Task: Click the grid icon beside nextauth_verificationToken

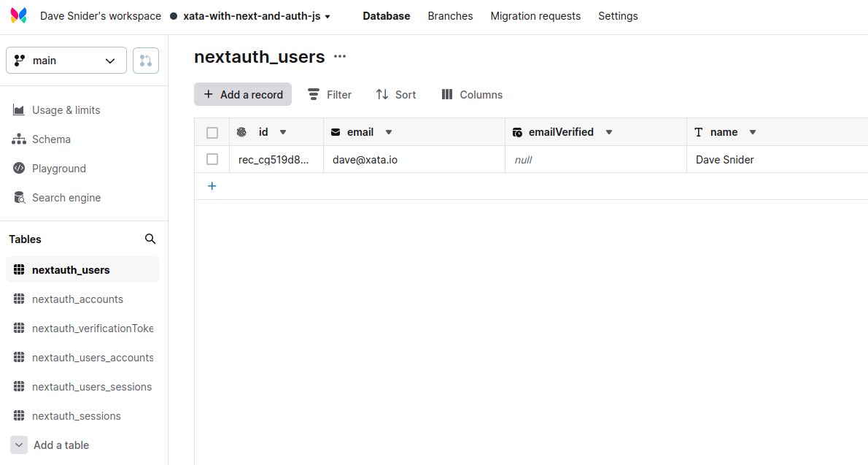Action: pyautogui.click(x=19, y=328)
